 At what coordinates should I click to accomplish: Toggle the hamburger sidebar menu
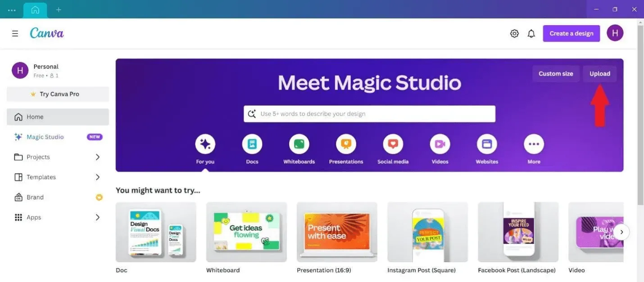[15, 33]
